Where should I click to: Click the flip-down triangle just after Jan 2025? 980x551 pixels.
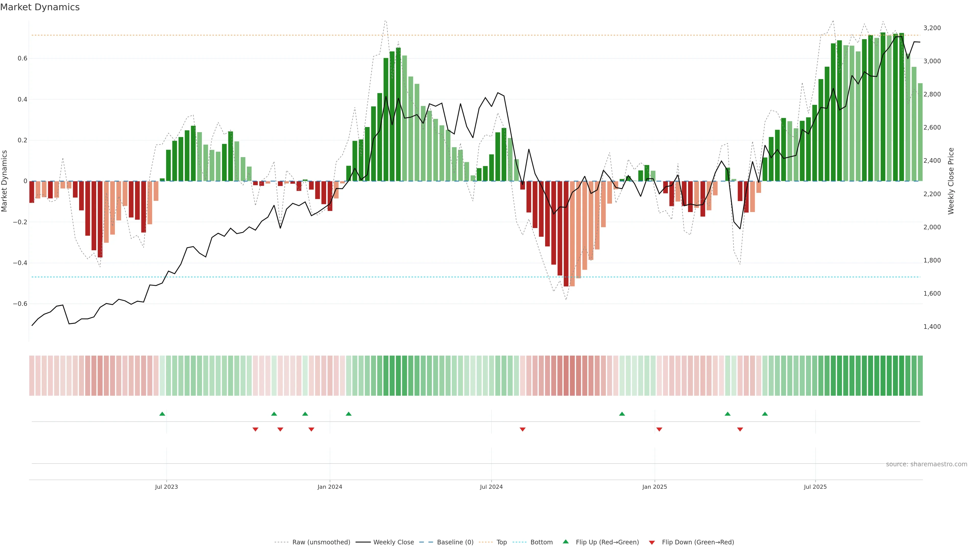[x=659, y=429]
